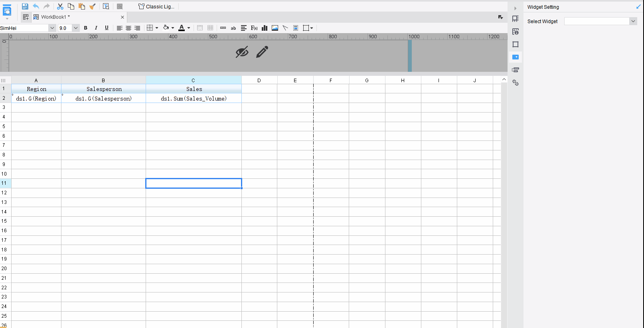644x328 pixels.
Task: Click the F(x) formula icon
Action: (254, 28)
